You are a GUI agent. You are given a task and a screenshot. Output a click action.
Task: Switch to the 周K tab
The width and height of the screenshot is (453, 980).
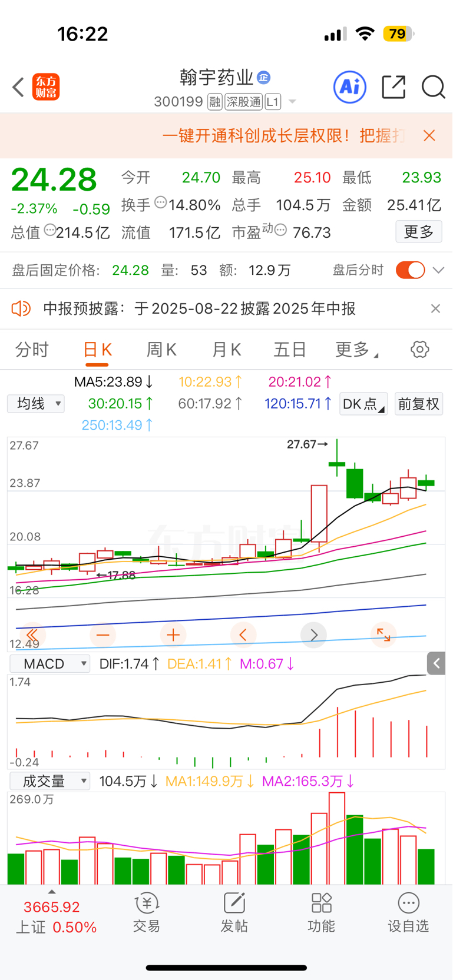(x=161, y=350)
